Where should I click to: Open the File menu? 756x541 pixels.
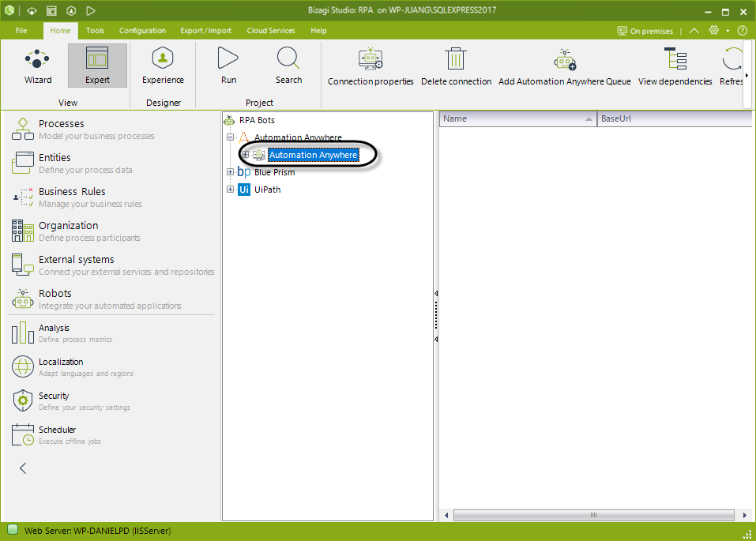click(x=21, y=30)
